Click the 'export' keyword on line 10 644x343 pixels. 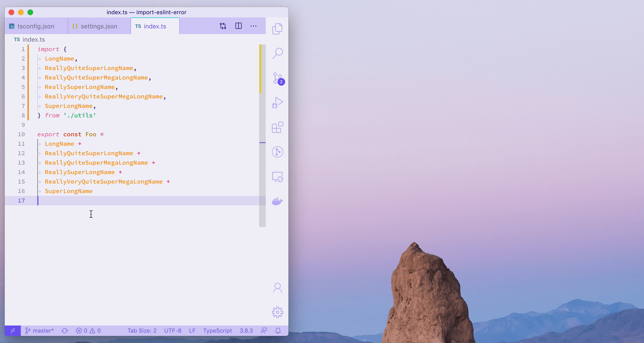(x=48, y=134)
